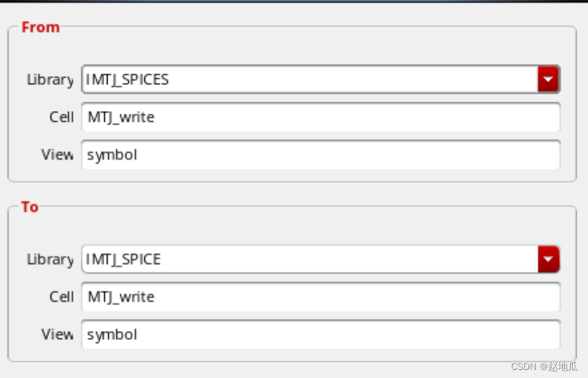Click the red To group title
The width and height of the screenshot is (588, 378).
[x=29, y=207]
